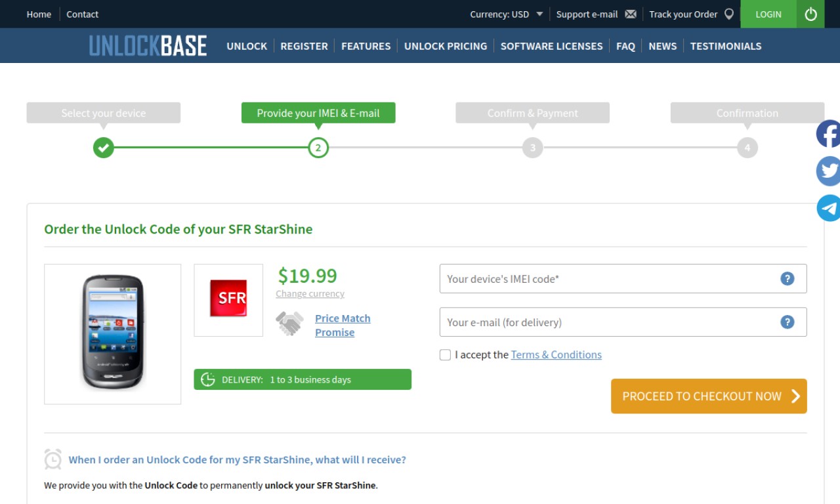Click the $19.99 price text

pyautogui.click(x=307, y=275)
